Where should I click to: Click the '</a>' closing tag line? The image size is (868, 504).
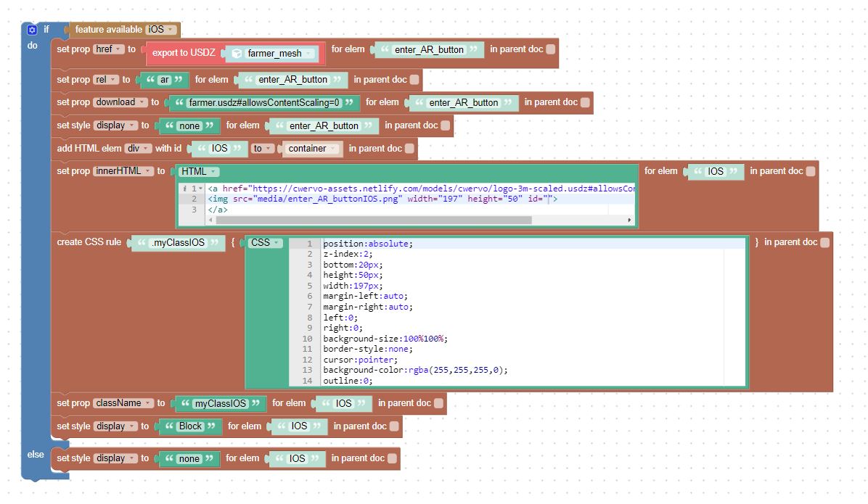[218, 210]
